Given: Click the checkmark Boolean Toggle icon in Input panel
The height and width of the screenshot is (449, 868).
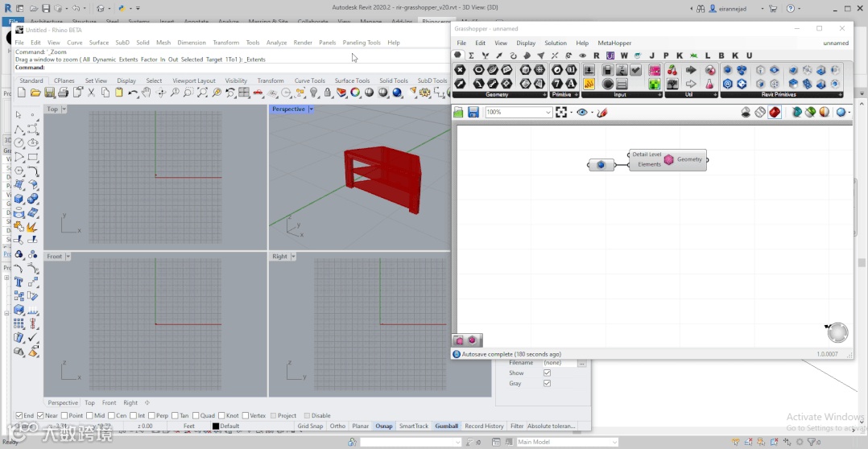Looking at the screenshot, I should click(x=635, y=70).
